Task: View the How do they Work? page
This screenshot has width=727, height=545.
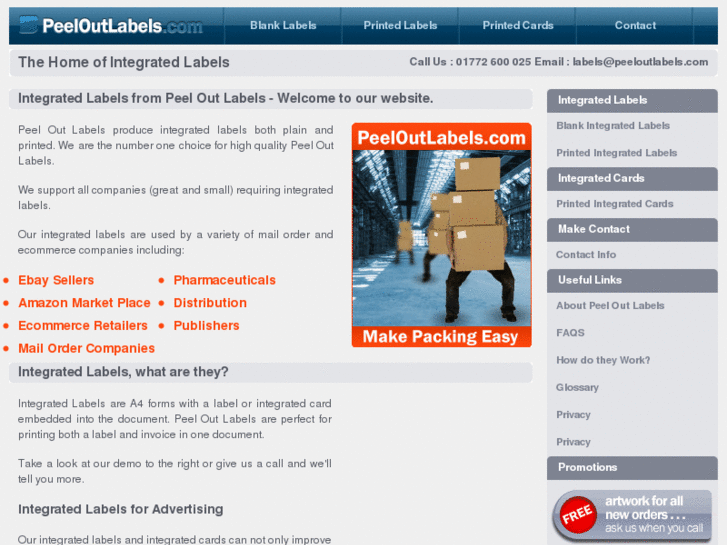Action: [x=603, y=360]
